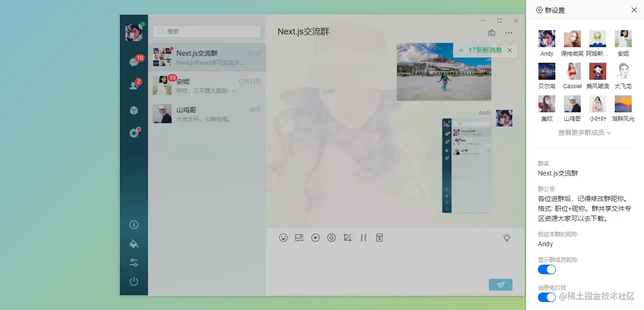Dismiss the 17 new messages banner

click(x=510, y=50)
